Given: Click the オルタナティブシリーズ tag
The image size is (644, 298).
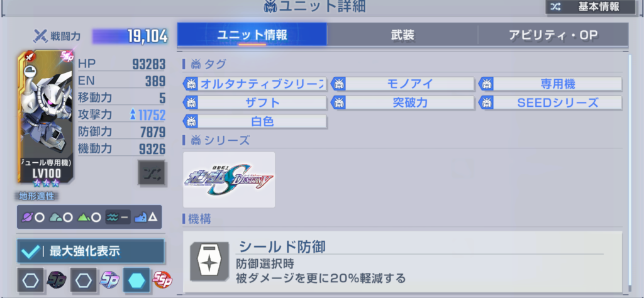Looking at the screenshot, I should click(255, 84).
